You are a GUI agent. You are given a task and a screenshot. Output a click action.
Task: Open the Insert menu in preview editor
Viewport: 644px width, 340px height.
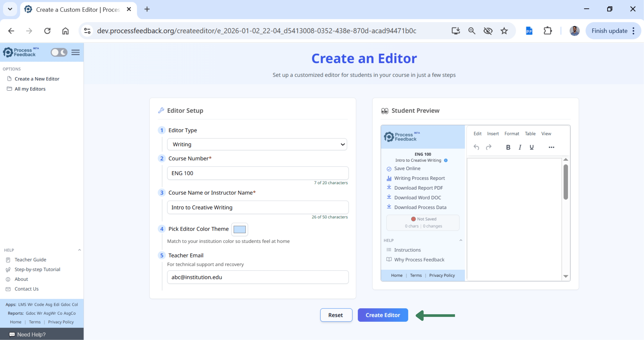493,134
